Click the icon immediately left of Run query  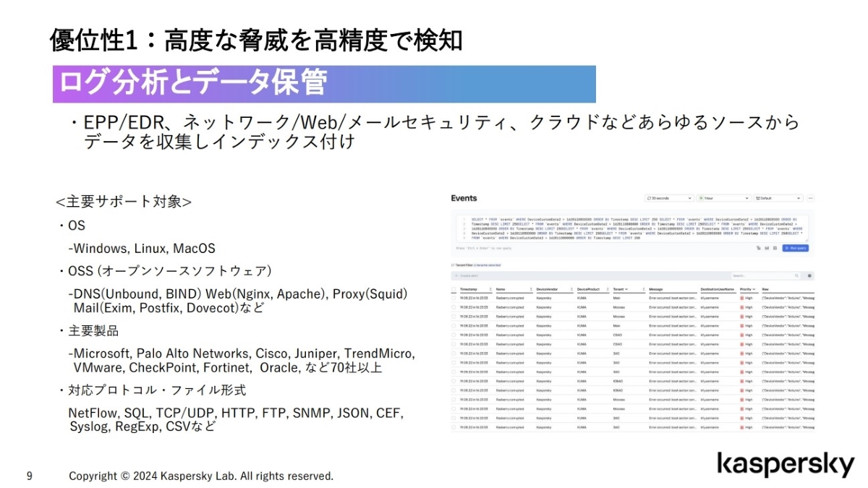(775, 248)
